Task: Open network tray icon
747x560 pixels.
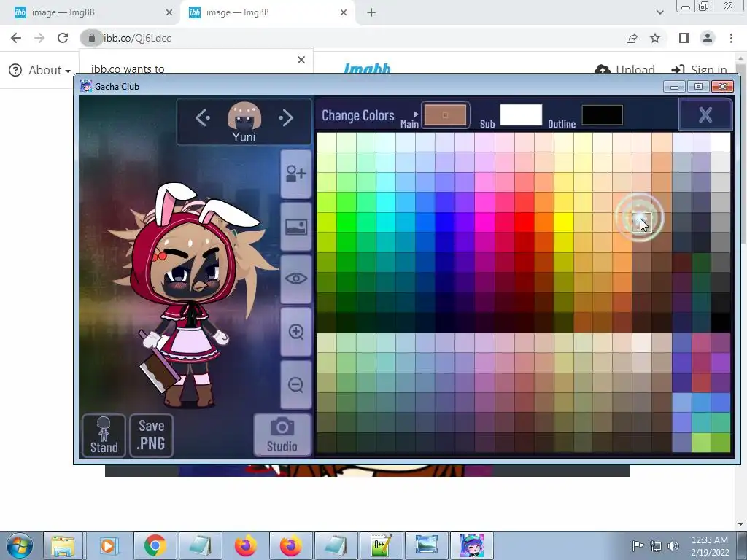Action: 656,545
